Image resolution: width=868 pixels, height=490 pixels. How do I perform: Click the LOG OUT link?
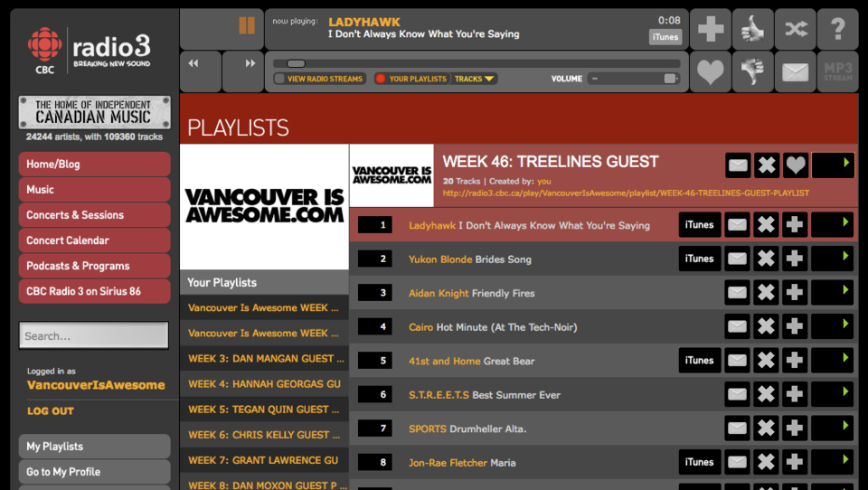[x=51, y=411]
